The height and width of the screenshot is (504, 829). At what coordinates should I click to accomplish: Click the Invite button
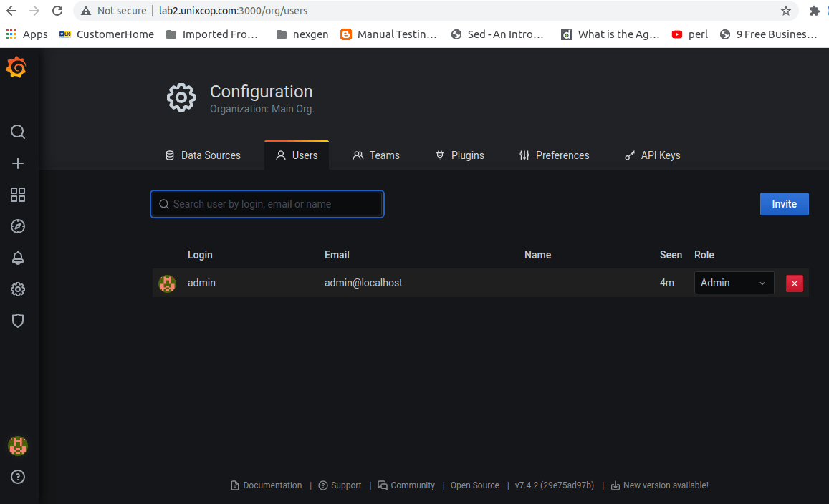(784, 204)
